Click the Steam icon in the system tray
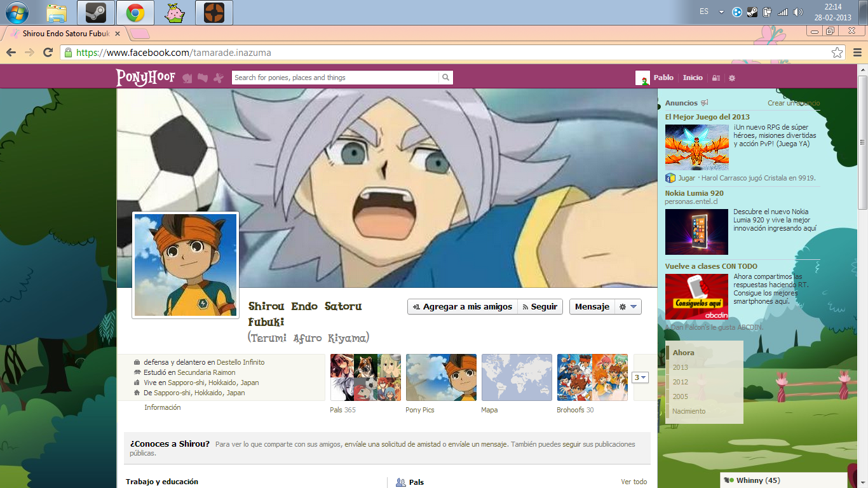The image size is (868, 488). point(752,11)
